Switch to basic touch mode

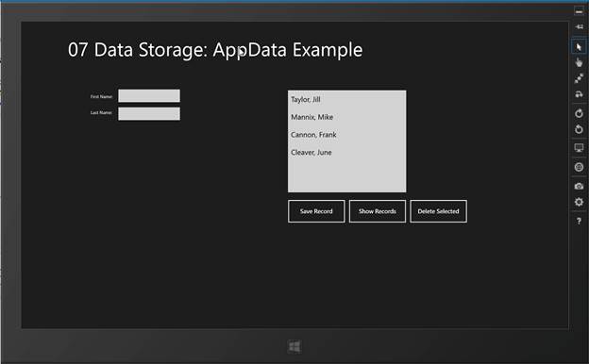[579, 62]
